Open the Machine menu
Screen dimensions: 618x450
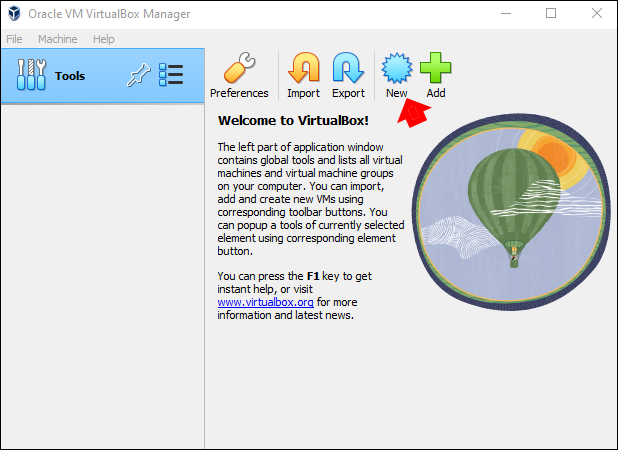pos(58,39)
